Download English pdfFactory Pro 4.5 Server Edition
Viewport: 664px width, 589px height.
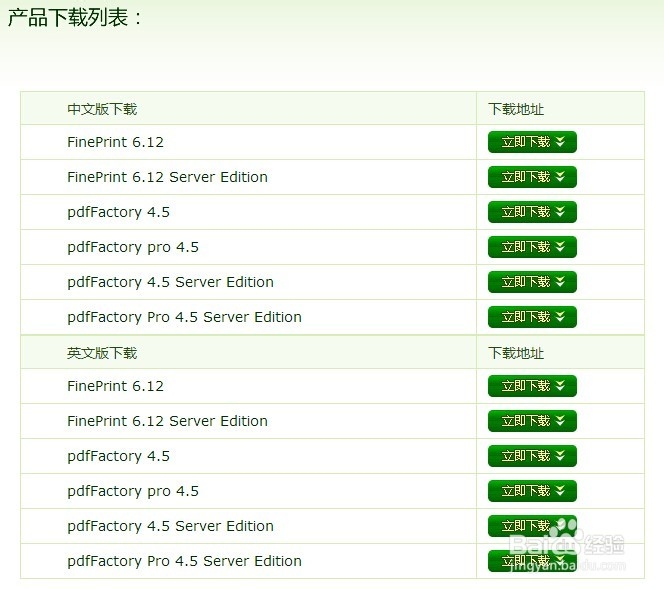(532, 561)
